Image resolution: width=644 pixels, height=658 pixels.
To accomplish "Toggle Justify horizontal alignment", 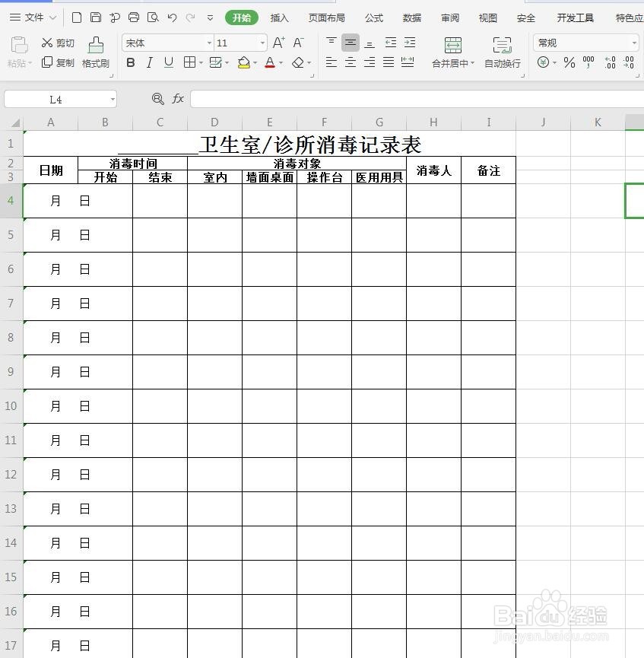I will (x=389, y=62).
